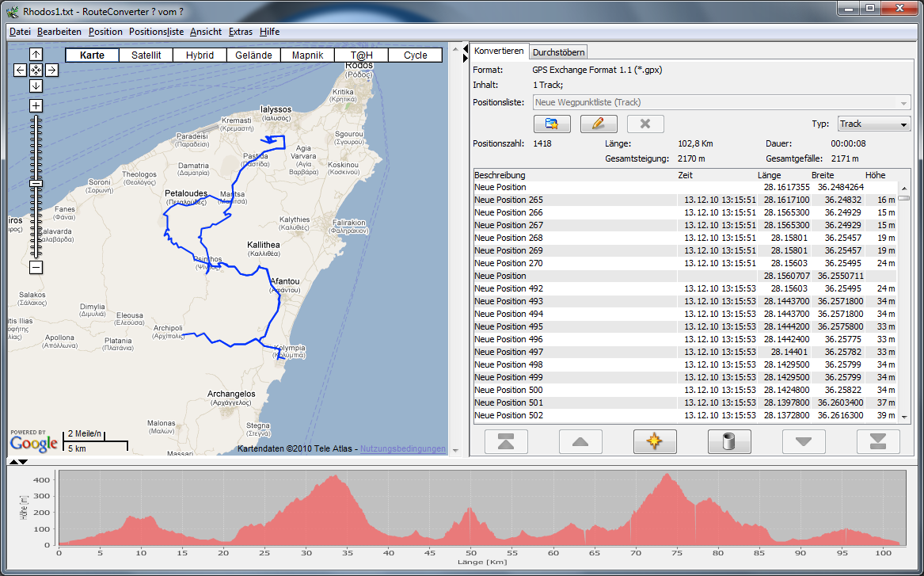
Task: Zoom out with the map minus button
Action: [x=36, y=267]
